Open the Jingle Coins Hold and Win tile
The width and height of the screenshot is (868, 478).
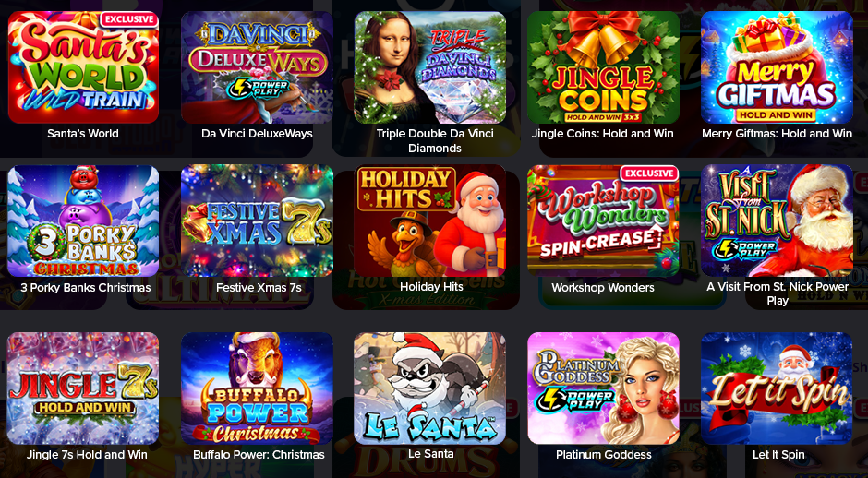603,67
